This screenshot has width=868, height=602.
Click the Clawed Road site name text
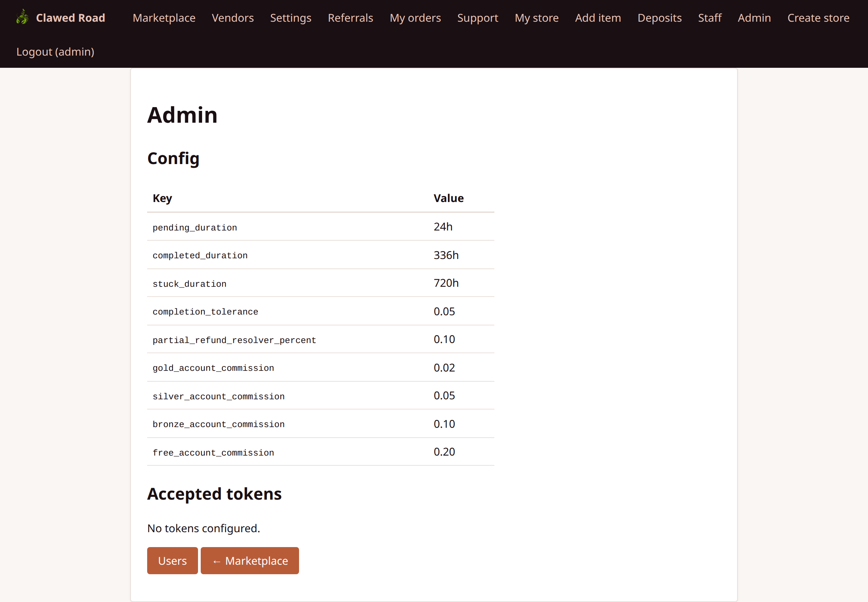click(x=70, y=17)
